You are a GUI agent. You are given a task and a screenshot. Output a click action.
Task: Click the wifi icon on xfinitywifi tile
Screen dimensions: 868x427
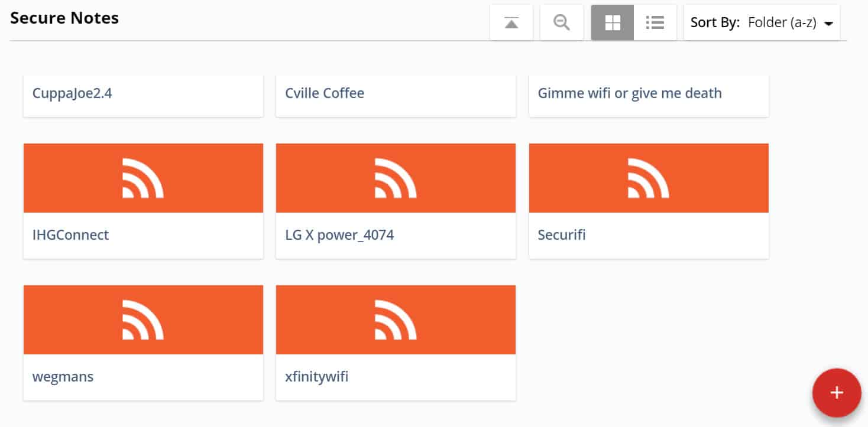pyautogui.click(x=396, y=320)
